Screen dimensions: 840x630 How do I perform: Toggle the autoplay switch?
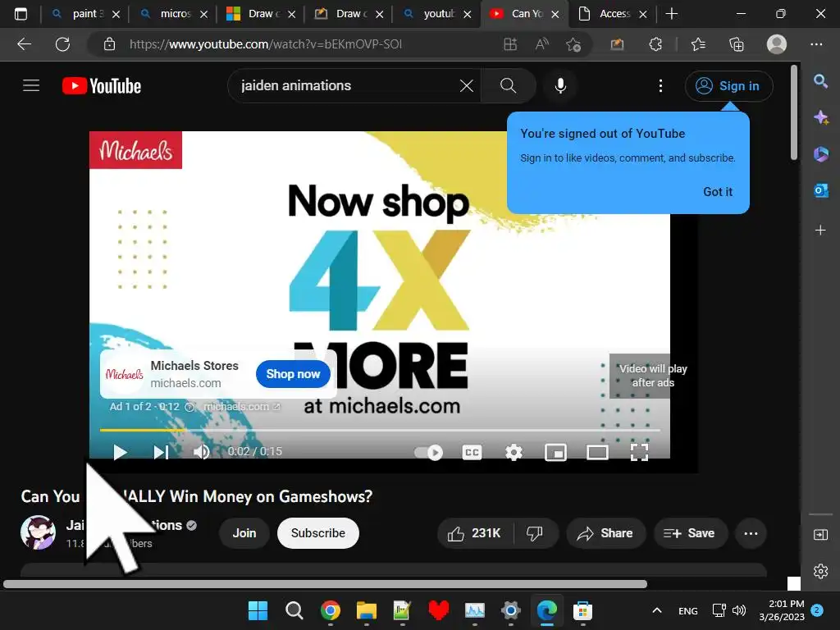[428, 453]
